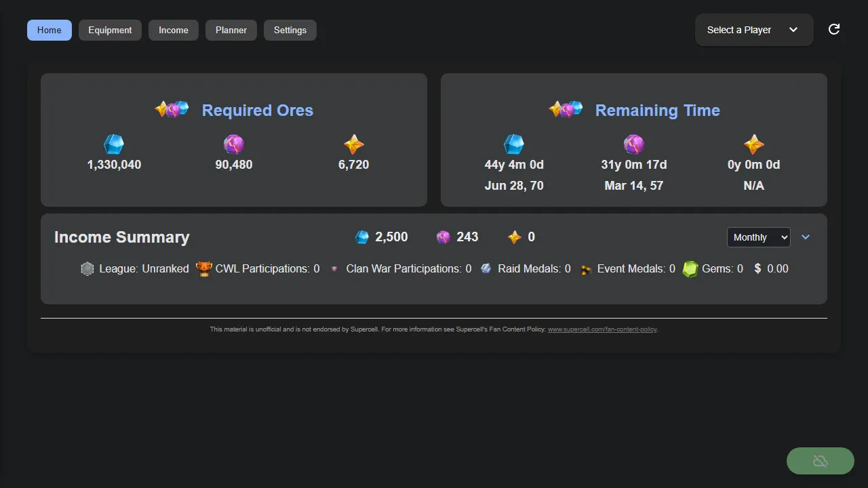This screenshot has height=488, width=868.
Task: Click the Raid Medals icon
Action: click(x=486, y=268)
